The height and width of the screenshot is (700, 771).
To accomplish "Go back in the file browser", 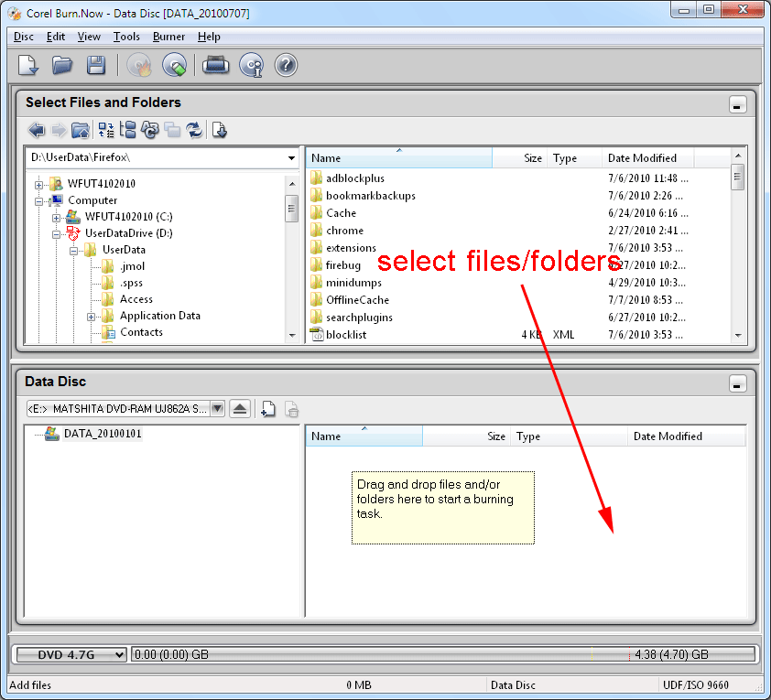I will coord(37,130).
